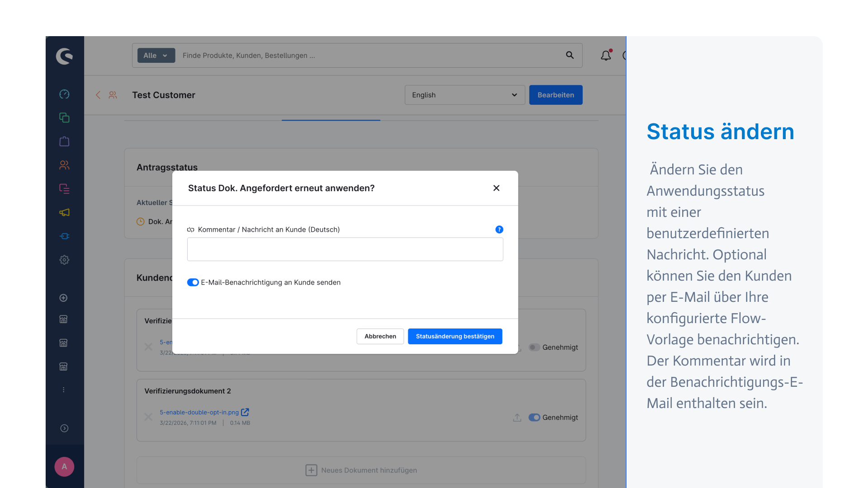Viewport: 868px width, 488px height.
Task: Click the inheritance link icon beside Kommentar
Action: (191, 230)
